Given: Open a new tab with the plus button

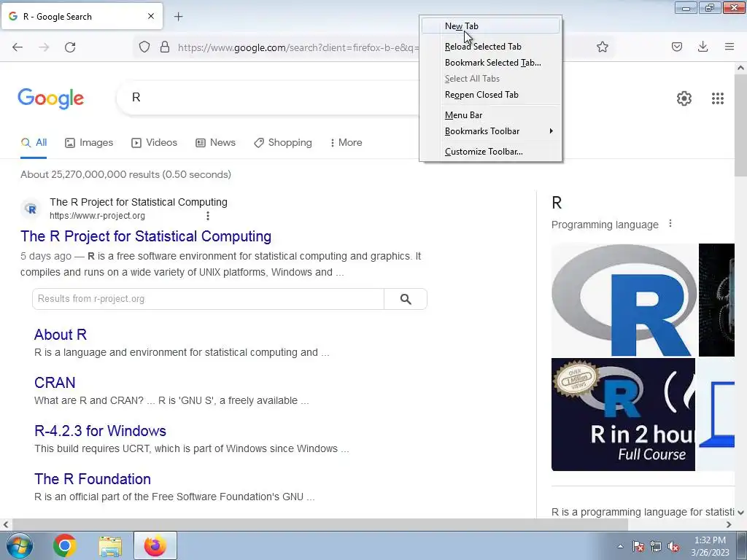Looking at the screenshot, I should pyautogui.click(x=178, y=17).
